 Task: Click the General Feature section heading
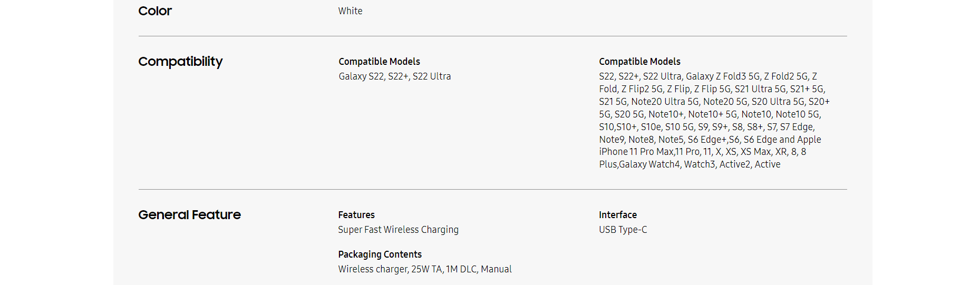click(x=189, y=215)
